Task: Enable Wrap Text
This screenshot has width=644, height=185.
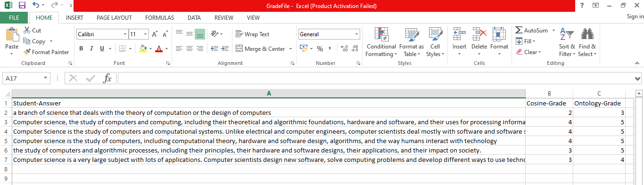Action: point(253,34)
